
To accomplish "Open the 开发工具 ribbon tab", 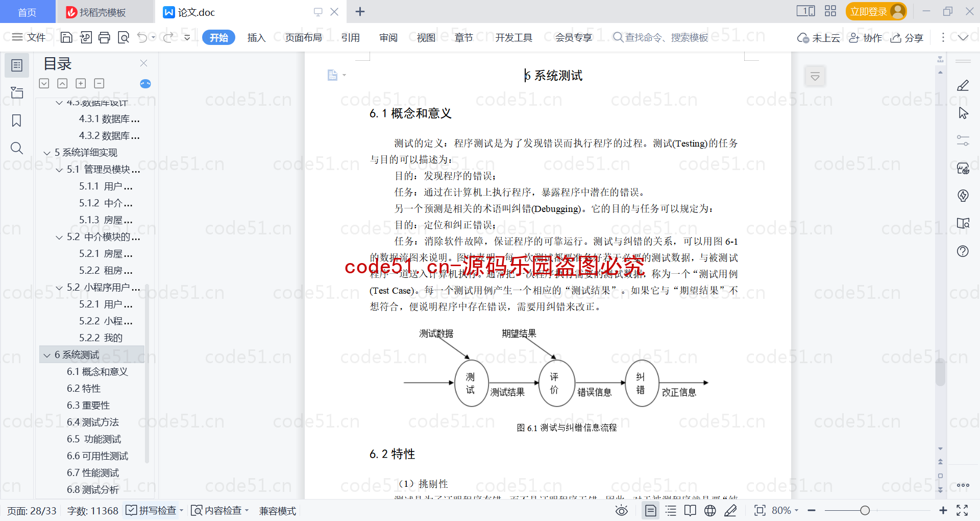I will click(514, 37).
